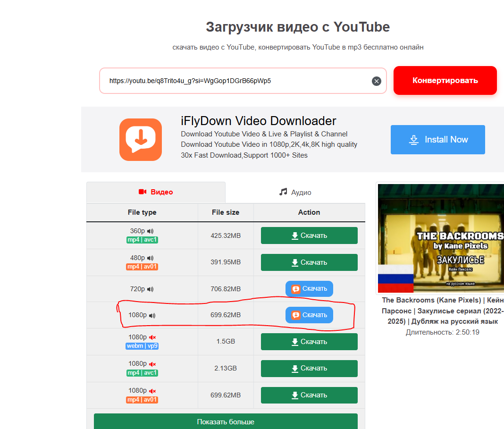
Task: Switch to the Аудио tab
Action: [x=295, y=192]
